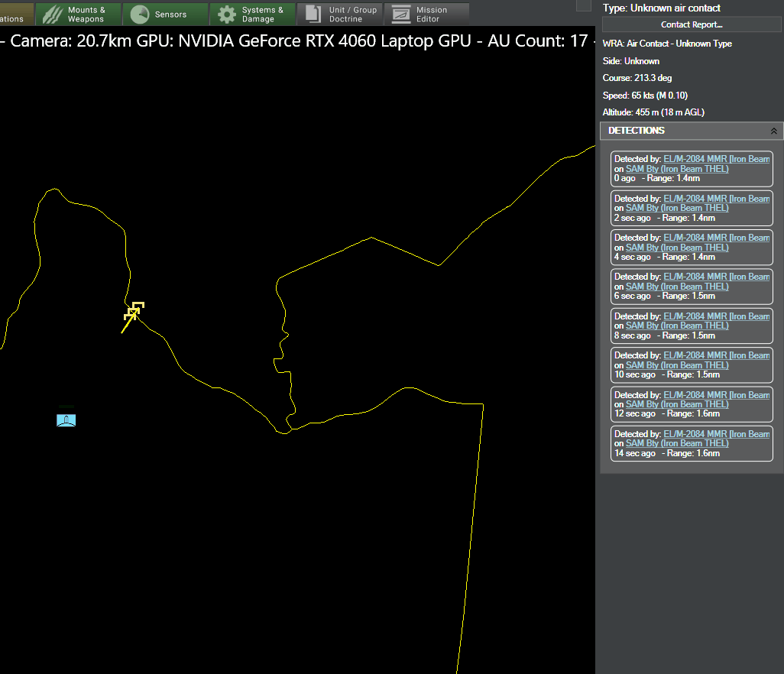Open SAM Bty link in 10 sec ago detection
784x674 pixels.
tap(677, 365)
